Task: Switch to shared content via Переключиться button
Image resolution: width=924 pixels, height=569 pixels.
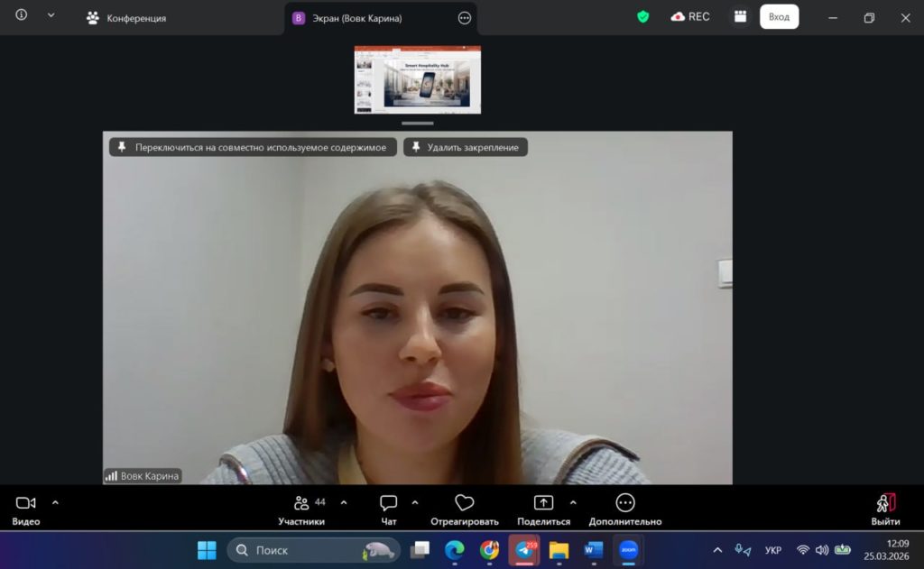Action: [253, 147]
